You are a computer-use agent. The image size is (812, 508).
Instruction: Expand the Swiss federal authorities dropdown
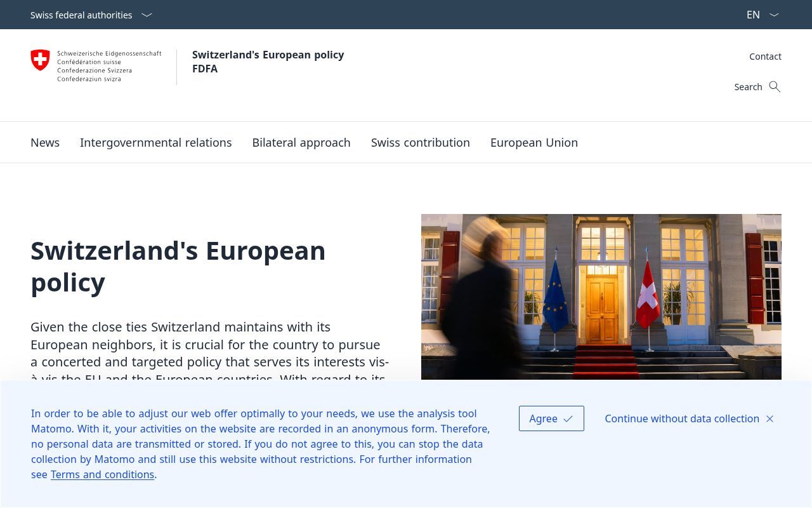91,15
